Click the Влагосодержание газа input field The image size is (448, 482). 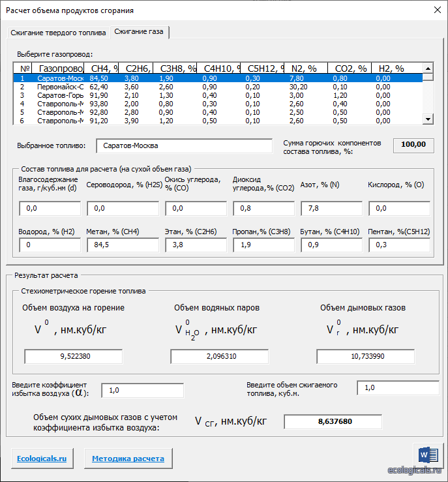[x=50, y=209]
